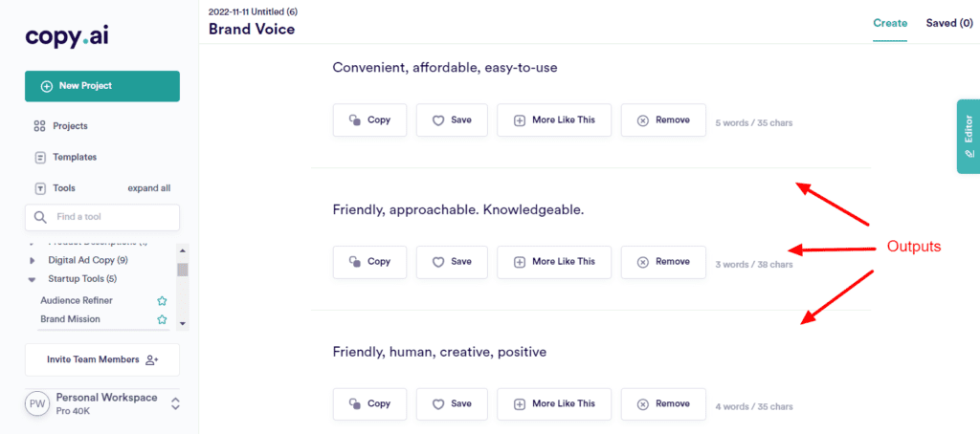This screenshot has width=980, height=434.
Task: Expand the Digital Ad Copy category
Action: 34,260
